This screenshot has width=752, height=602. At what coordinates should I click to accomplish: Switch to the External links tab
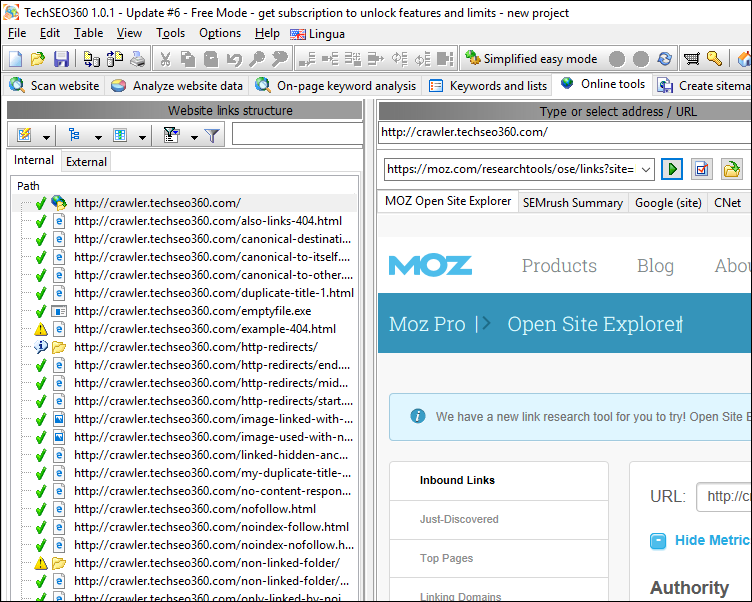point(86,161)
